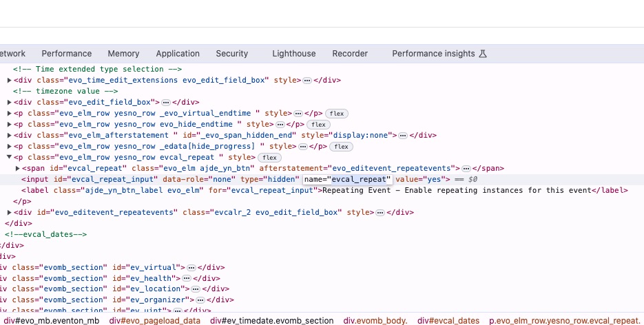The width and height of the screenshot is (644, 325).
Task: Expand the evo_edit_field_box div node
Action: [9, 102]
